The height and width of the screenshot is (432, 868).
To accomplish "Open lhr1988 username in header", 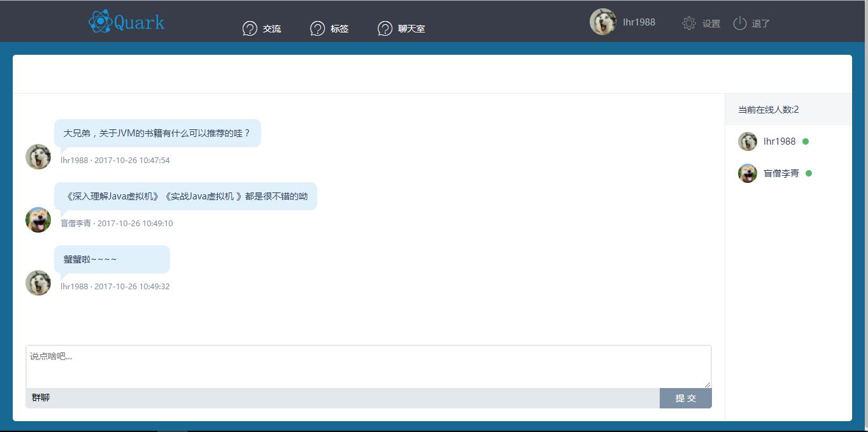I will (x=639, y=22).
